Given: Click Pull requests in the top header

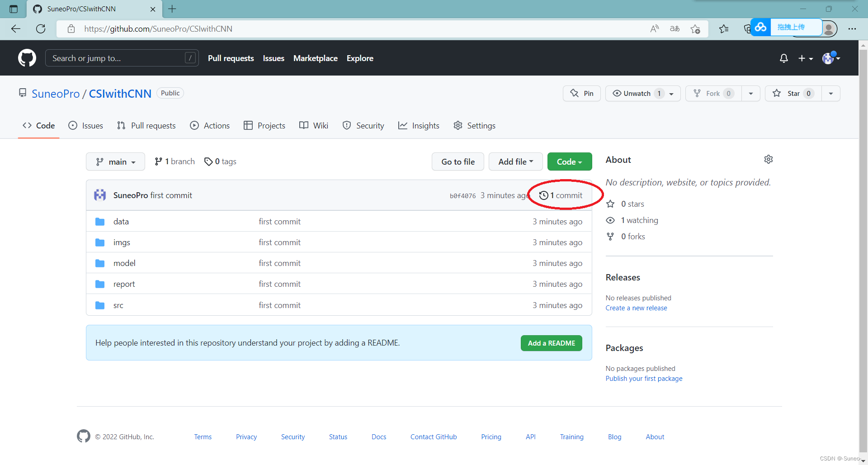Looking at the screenshot, I should tap(231, 58).
